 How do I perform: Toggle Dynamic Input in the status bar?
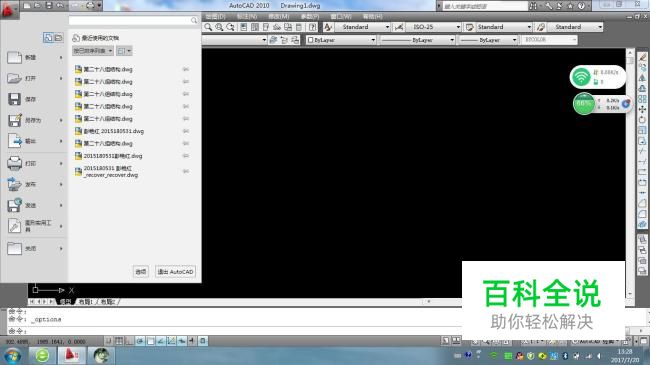(x=182, y=341)
